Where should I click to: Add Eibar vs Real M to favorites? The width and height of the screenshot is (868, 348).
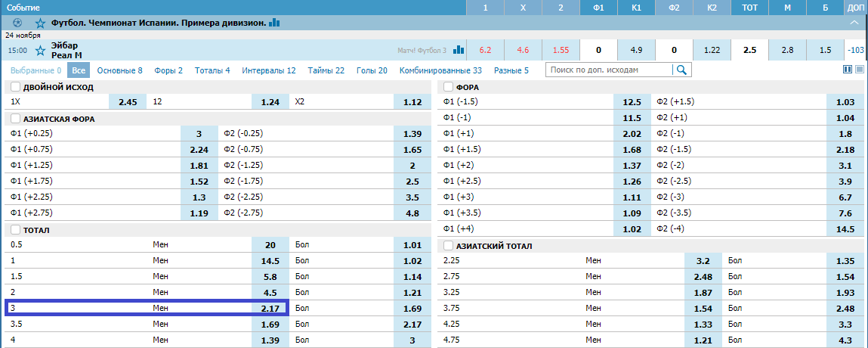point(40,51)
